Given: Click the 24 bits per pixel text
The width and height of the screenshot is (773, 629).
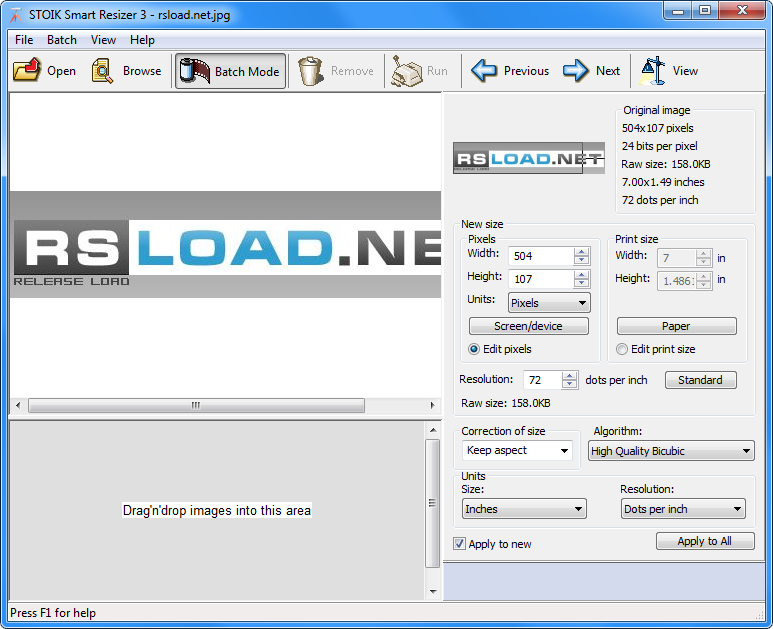Looking at the screenshot, I should click(660, 146).
